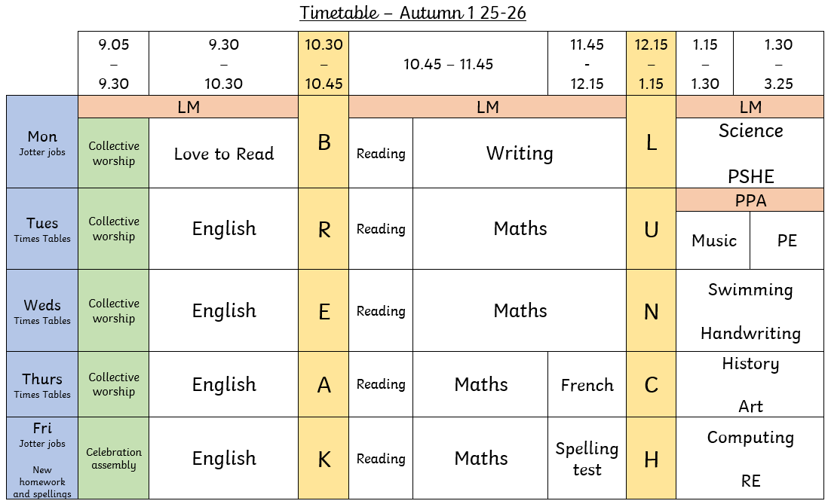Click the Timetable – Autumn 1 25-26 title
Viewport: 828px width, 504px height.
click(x=412, y=13)
